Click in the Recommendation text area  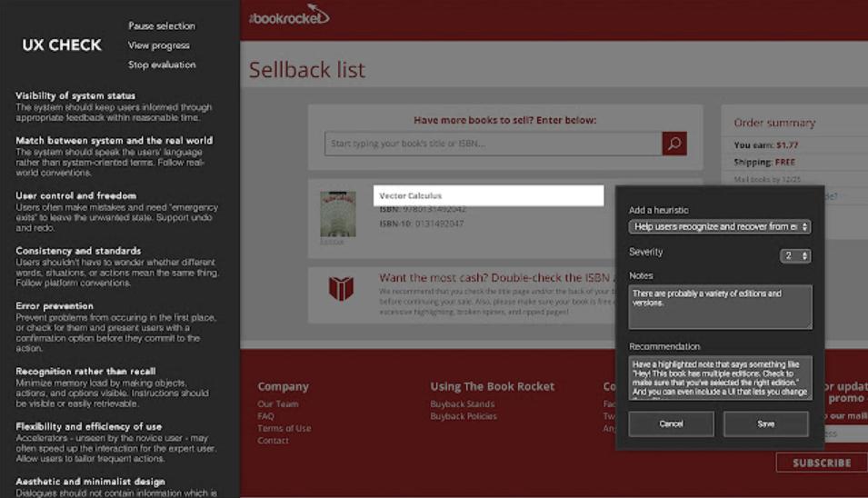(720, 378)
